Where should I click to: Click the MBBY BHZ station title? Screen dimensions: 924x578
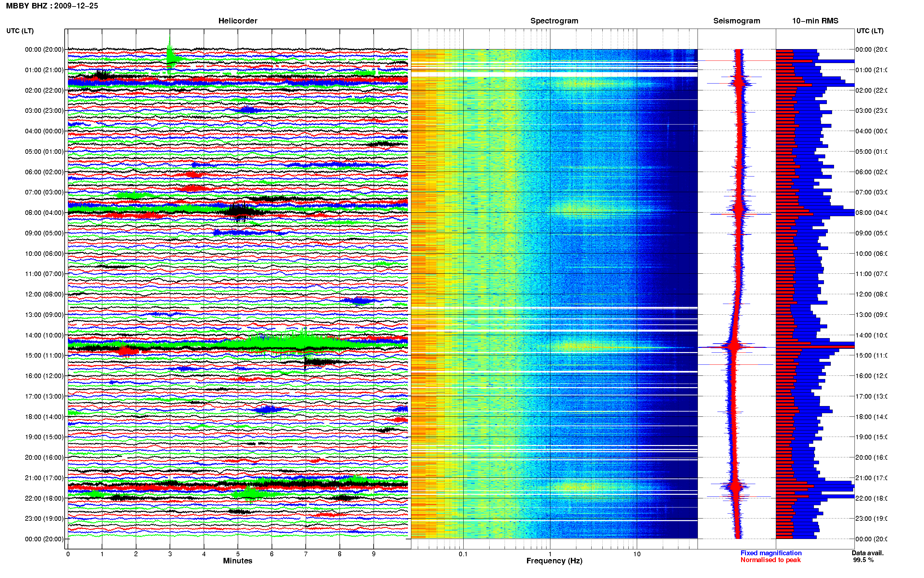point(52,6)
